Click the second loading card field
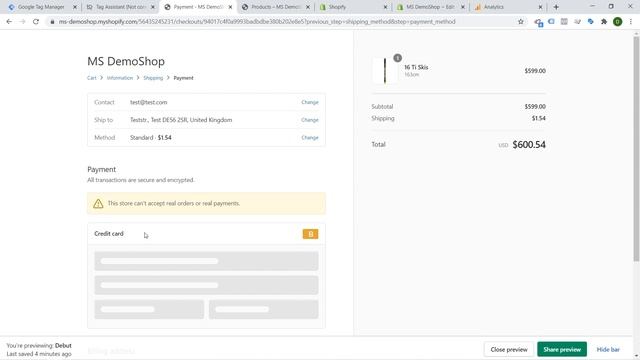Image resolution: width=640 pixels, height=360 pixels. pos(206,285)
